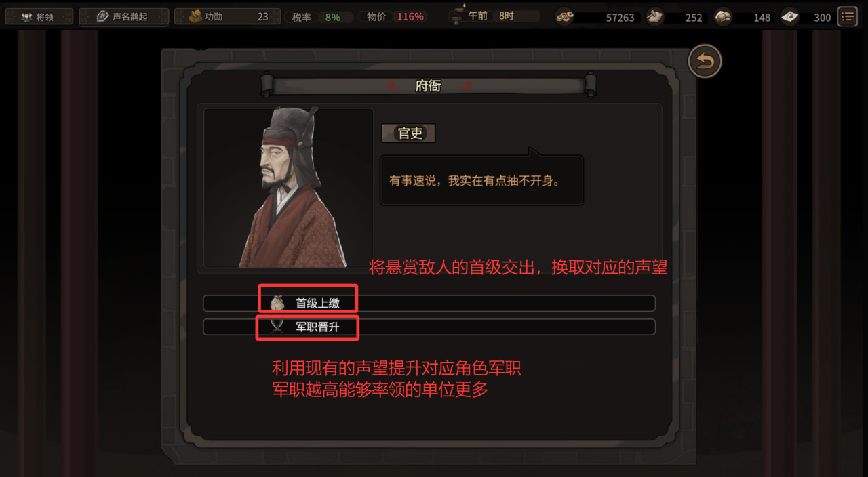The image size is (868, 477).
Task: Open the list menu icon at top right
Action: coord(847,16)
